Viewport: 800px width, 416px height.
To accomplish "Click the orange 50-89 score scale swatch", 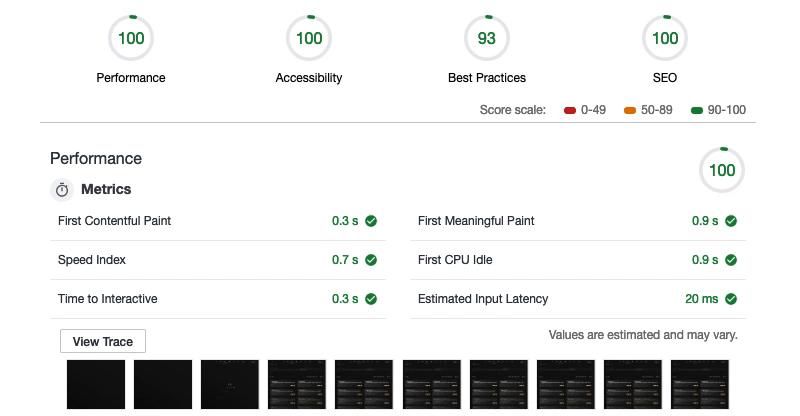I will 630,111.
